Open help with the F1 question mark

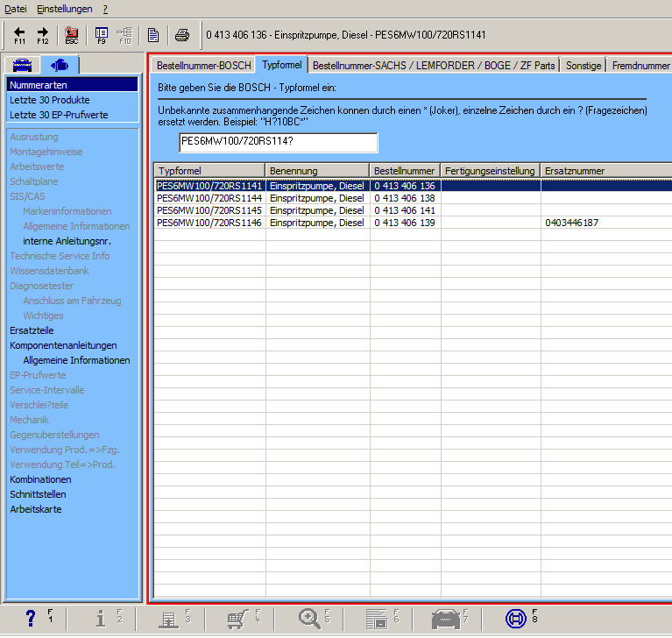[31, 618]
